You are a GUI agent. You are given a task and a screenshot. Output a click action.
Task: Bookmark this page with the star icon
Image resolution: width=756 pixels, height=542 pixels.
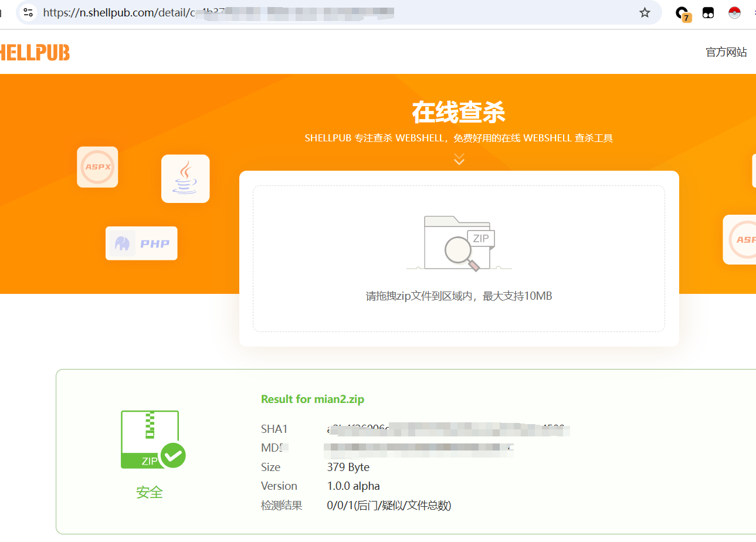click(x=645, y=12)
